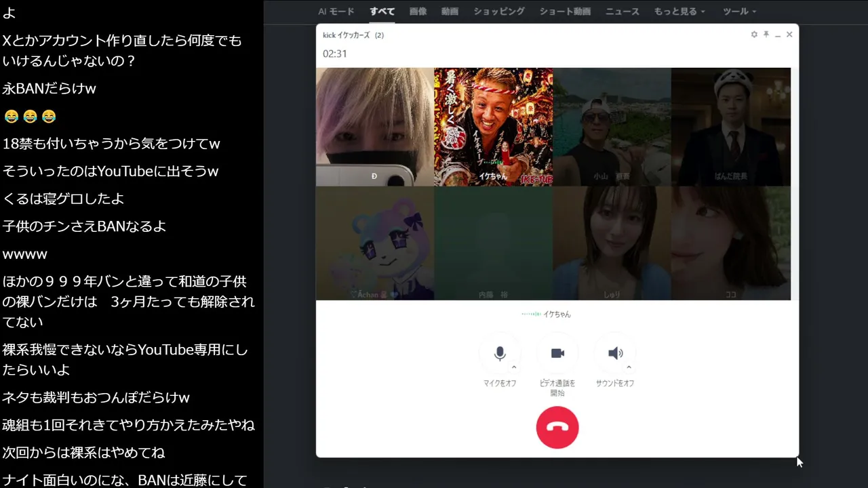The width and height of the screenshot is (868, 488).
Task: Click chat comment 魂組も1回それきてやり方かえたみたやね
Action: click(x=129, y=425)
